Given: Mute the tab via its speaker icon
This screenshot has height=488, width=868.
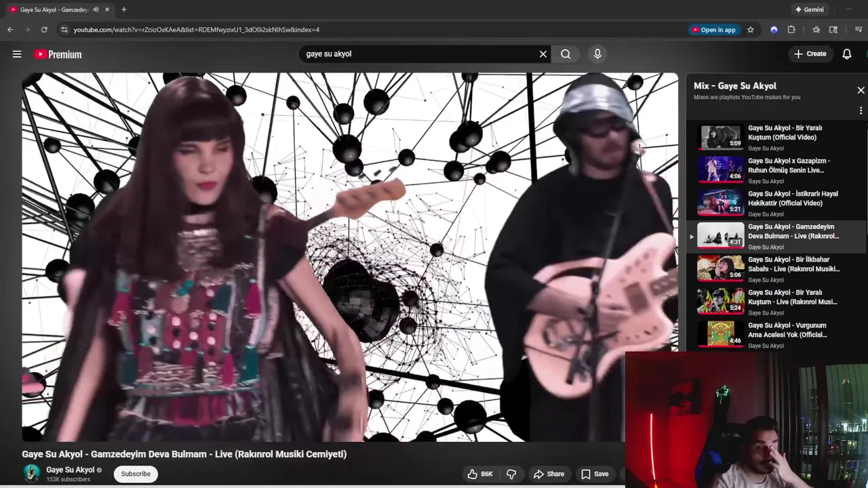Looking at the screenshot, I should (96, 9).
